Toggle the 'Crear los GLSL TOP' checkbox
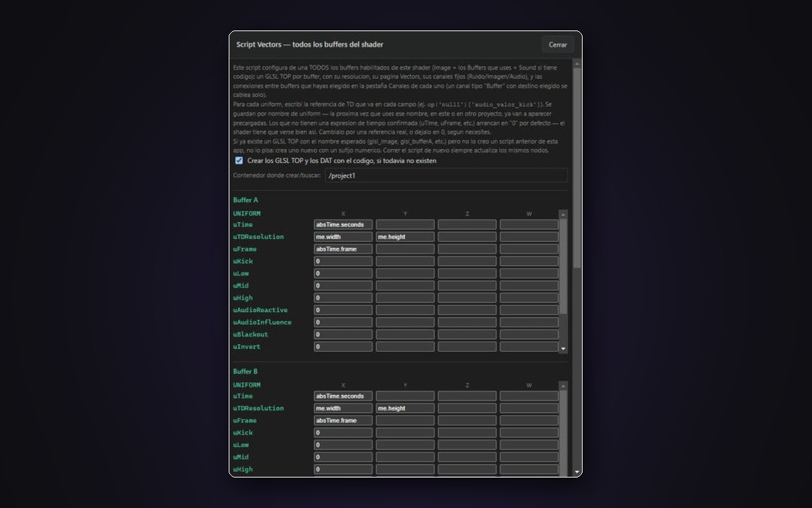The image size is (812, 508). pyautogui.click(x=239, y=161)
